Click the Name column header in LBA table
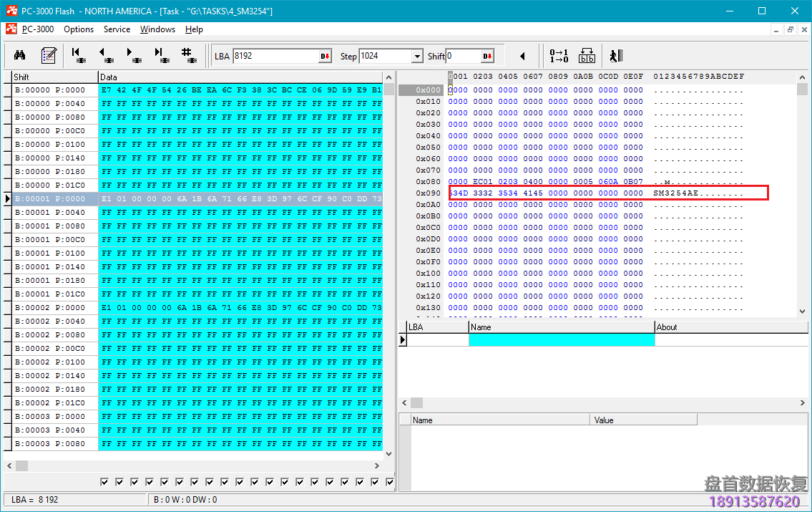This screenshot has width=812, height=512. coord(562,327)
